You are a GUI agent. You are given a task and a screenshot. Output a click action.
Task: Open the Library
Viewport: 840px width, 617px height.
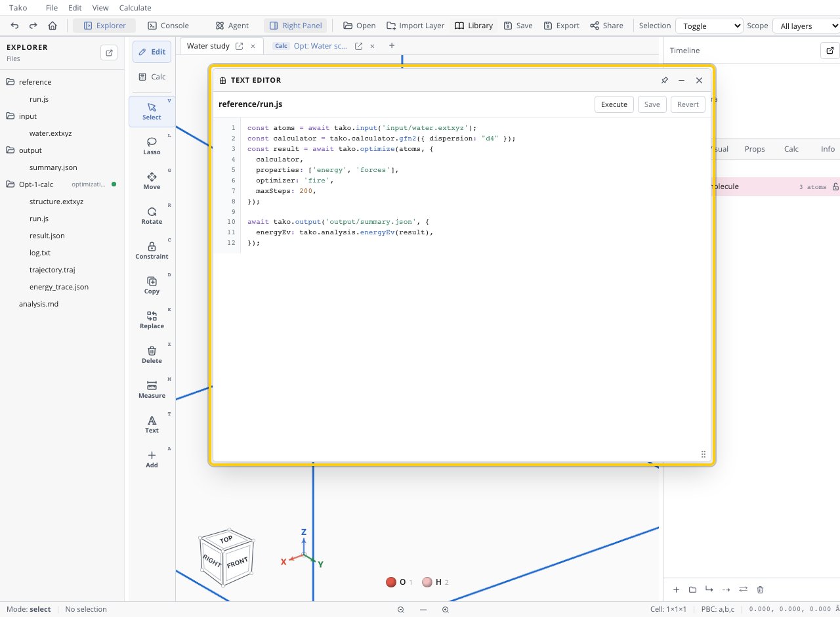click(x=474, y=26)
